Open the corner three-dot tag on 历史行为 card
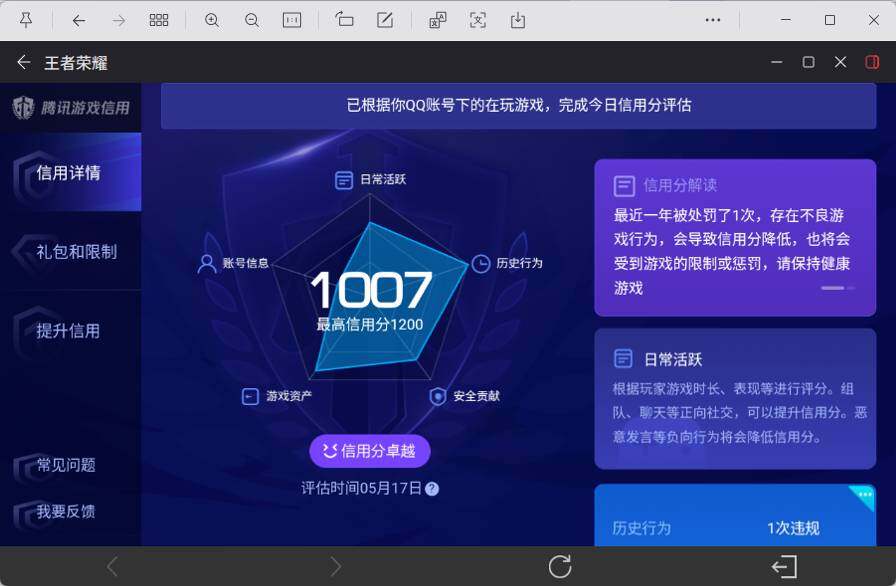 (x=865, y=495)
